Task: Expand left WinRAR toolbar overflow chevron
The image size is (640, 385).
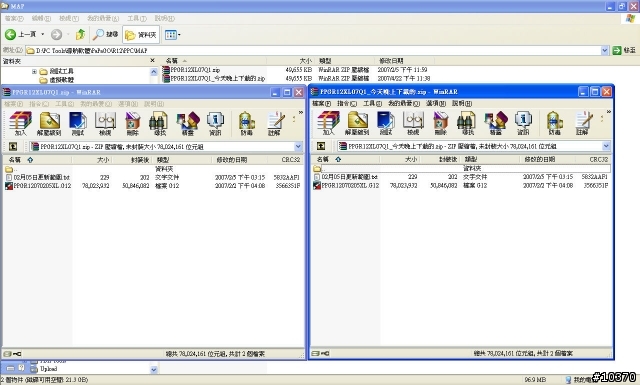Action: (x=301, y=112)
